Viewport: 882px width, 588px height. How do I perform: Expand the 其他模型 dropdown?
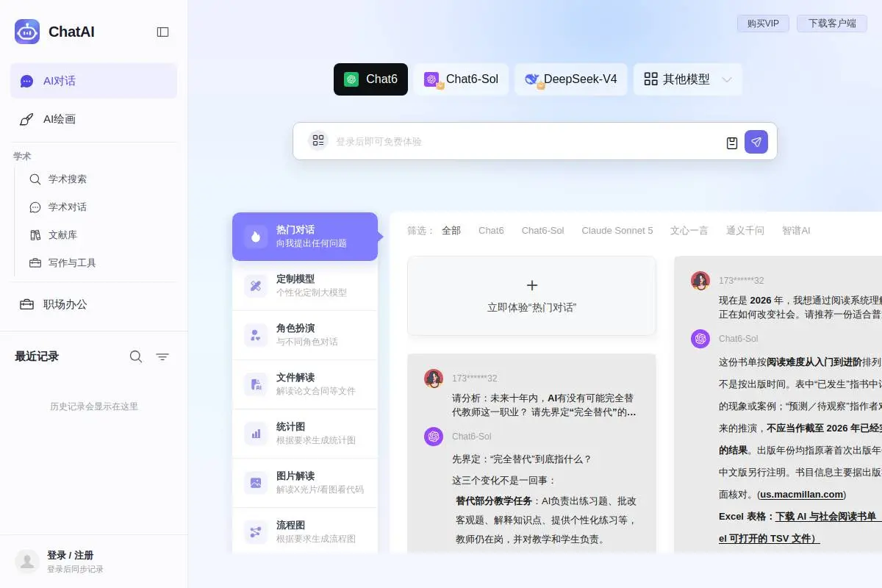pyautogui.click(x=687, y=79)
